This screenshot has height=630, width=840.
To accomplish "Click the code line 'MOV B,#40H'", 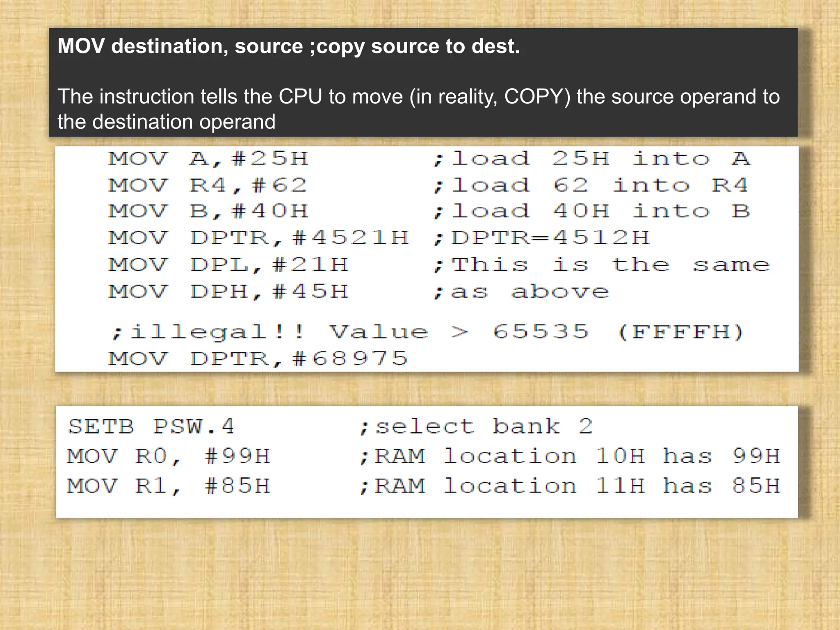I will coord(208,212).
